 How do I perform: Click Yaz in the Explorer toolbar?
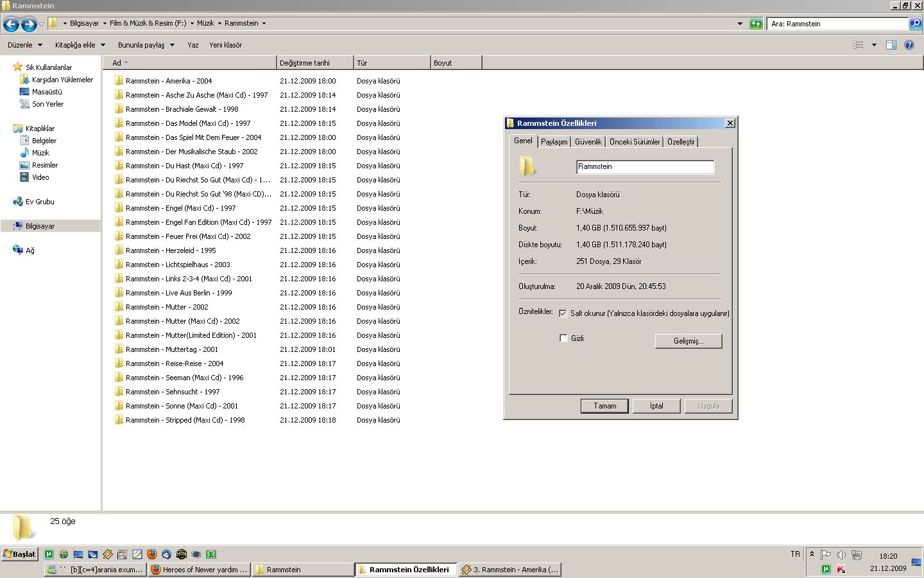[193, 45]
